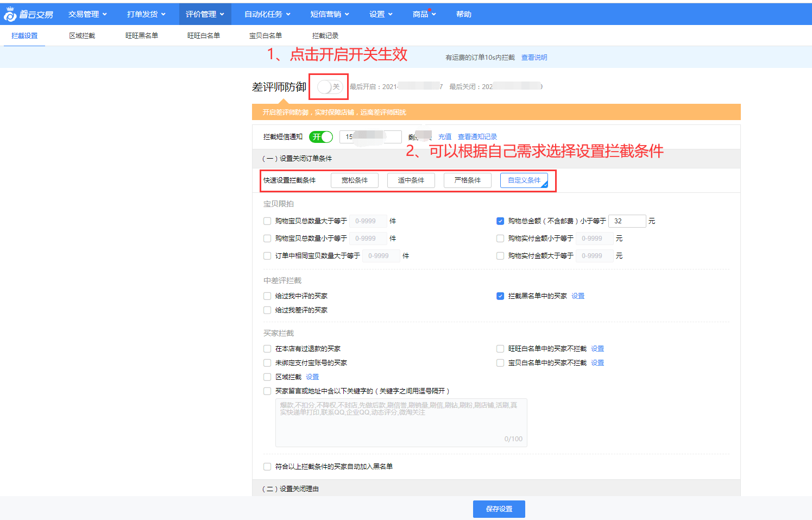Click quantity field beside 购物宝贝总数量大于等于
812x520 pixels.
point(368,221)
